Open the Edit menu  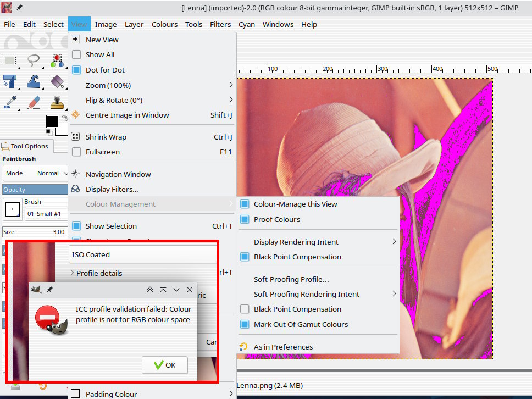tap(29, 24)
